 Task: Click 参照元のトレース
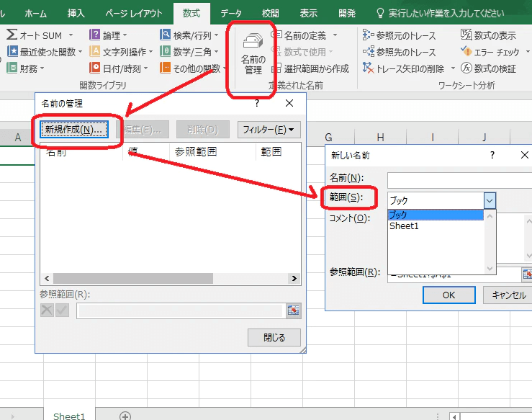[x=399, y=35]
